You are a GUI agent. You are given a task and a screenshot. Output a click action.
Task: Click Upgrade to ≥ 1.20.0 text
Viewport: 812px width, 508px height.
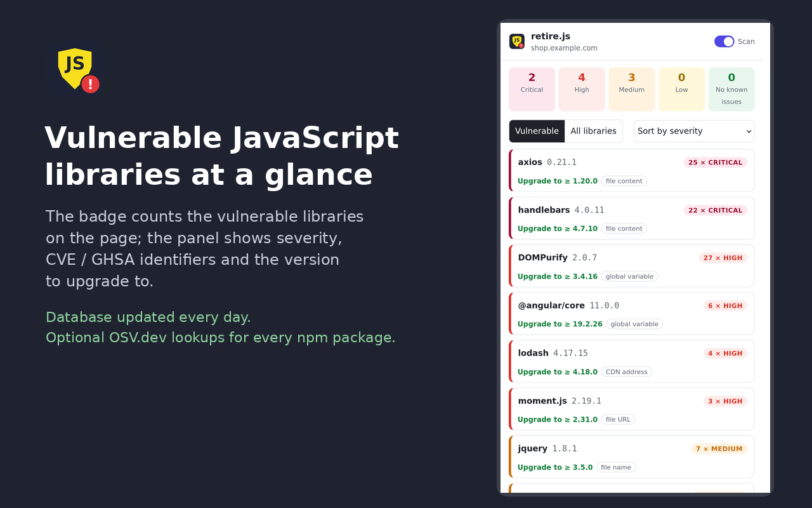point(558,181)
